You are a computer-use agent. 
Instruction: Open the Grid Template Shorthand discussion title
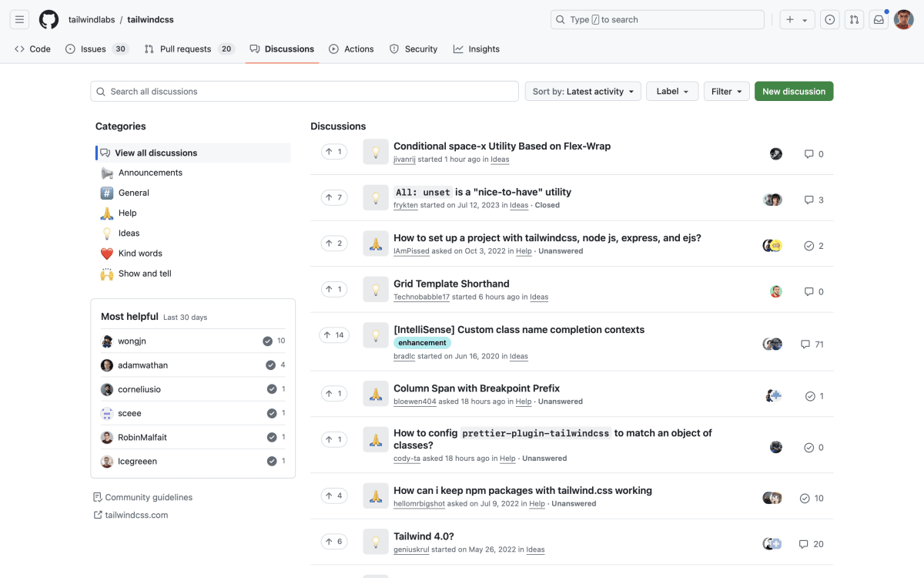click(x=451, y=284)
